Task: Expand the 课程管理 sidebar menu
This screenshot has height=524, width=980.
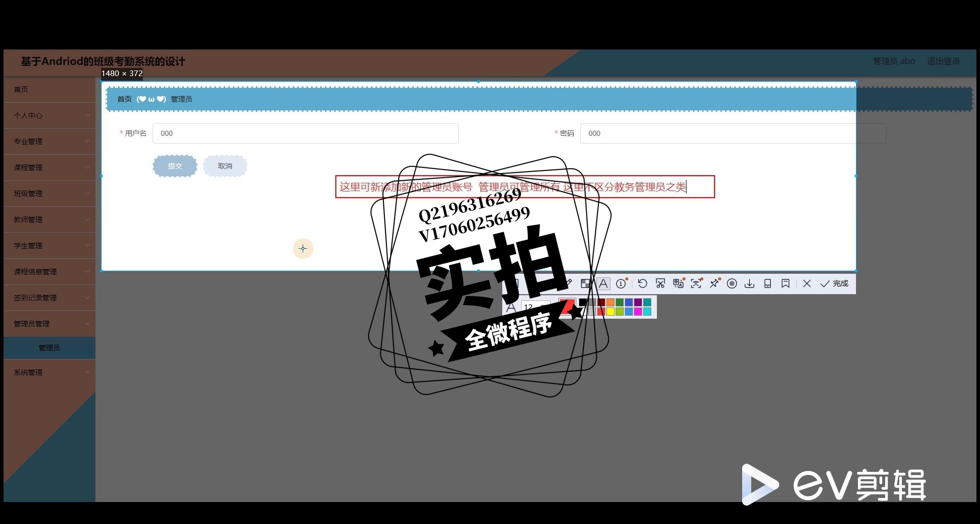Action: [x=50, y=168]
